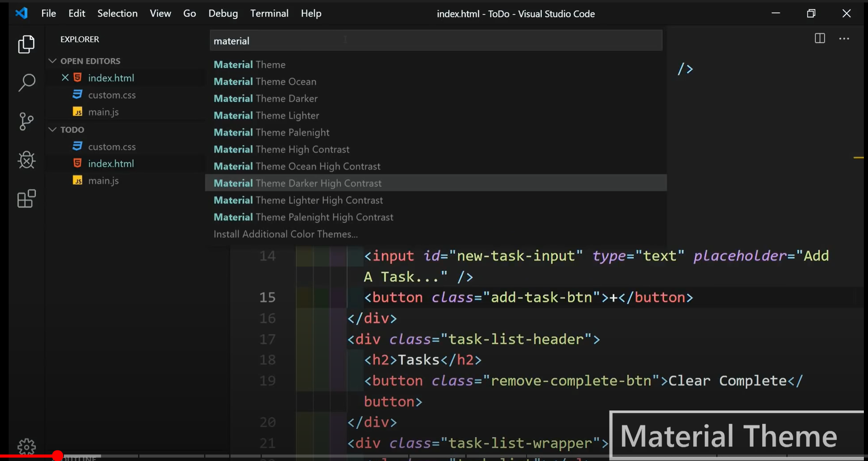Collapse the Open Editors section

52,61
